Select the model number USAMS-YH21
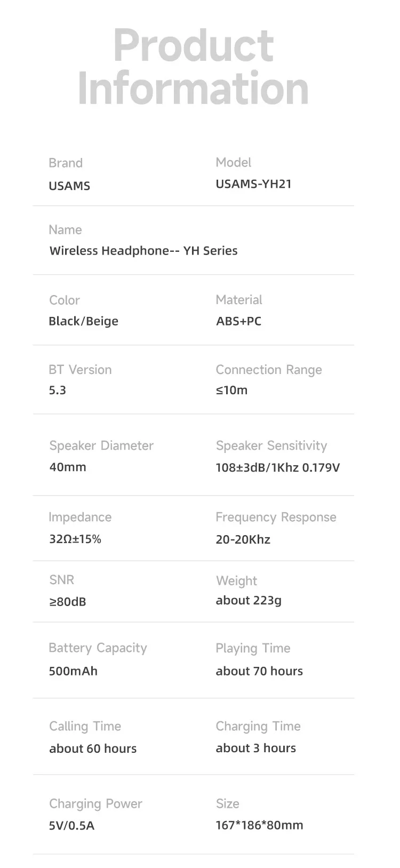This screenshot has height=868, width=400. click(x=253, y=184)
